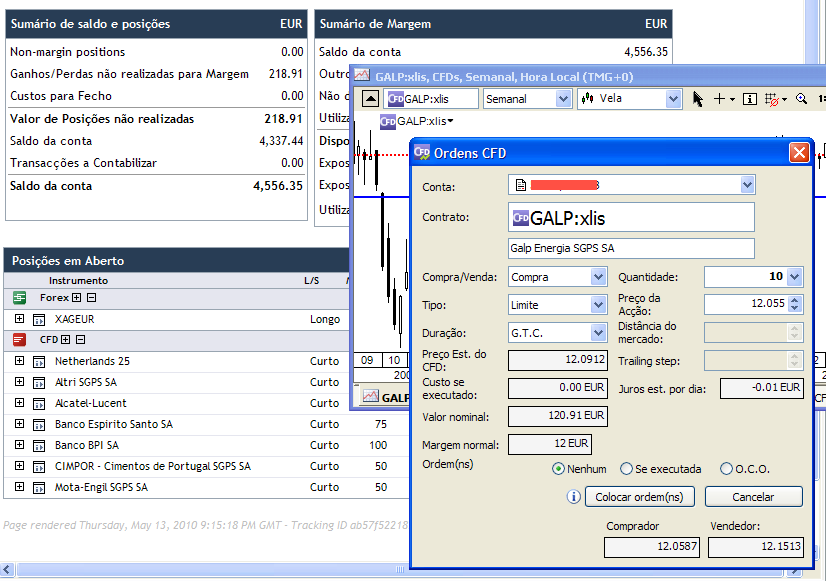Click the chart instrument GALP:xlis box

(x=431, y=99)
